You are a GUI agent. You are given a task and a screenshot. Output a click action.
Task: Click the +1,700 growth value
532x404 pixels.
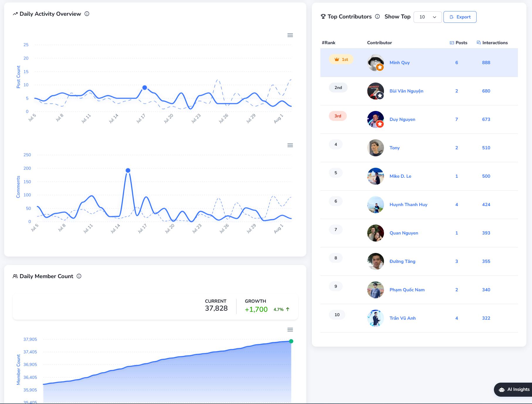tap(256, 309)
